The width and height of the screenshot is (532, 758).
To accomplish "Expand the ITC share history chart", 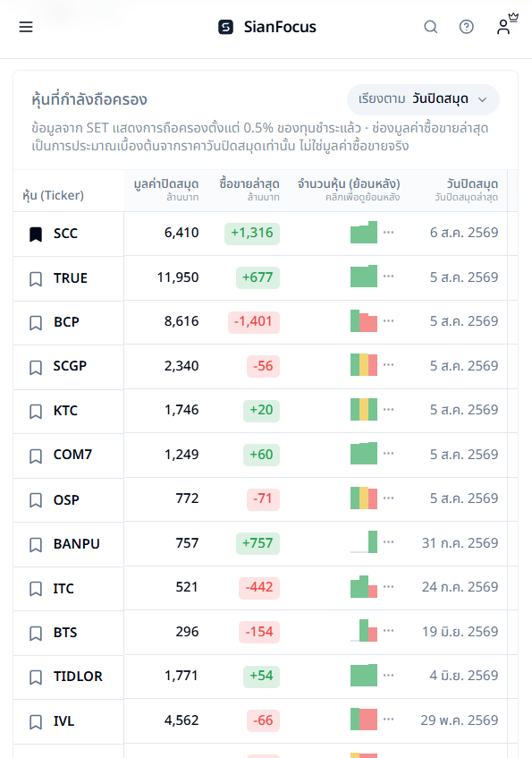I will pyautogui.click(x=364, y=586).
